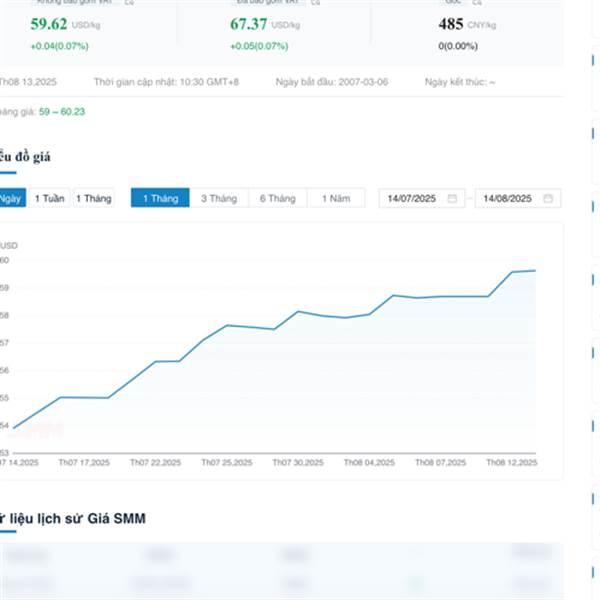Select the highlighted 1 Tháng range tab
The image size is (600, 600).
(x=160, y=198)
